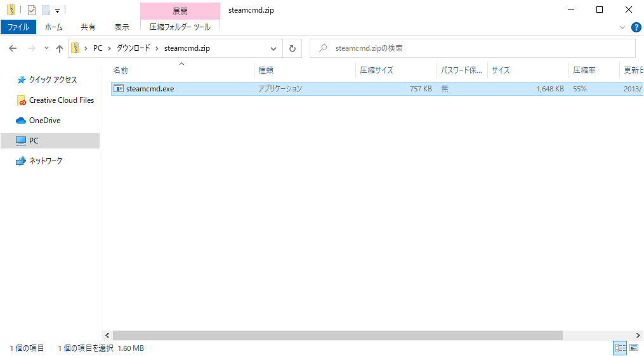Switch to details view layout
The height and width of the screenshot is (356, 644).
click(x=620, y=348)
